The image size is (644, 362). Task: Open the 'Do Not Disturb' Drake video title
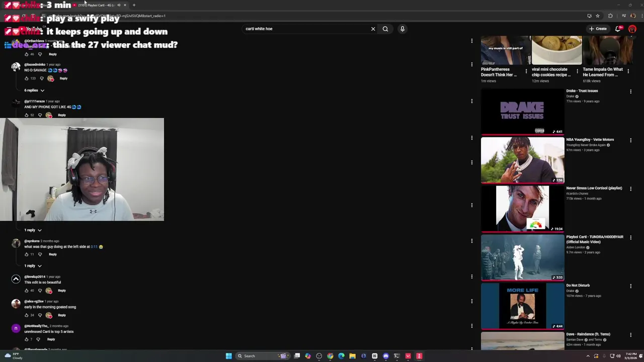578,286
